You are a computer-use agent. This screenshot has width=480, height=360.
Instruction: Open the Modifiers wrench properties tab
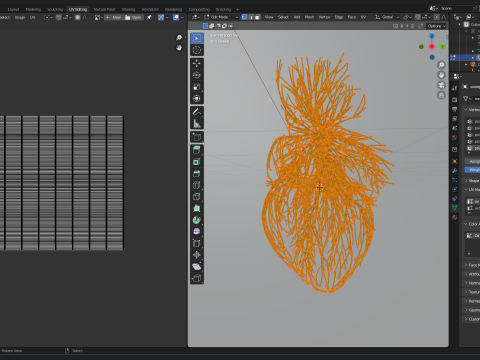click(x=455, y=171)
